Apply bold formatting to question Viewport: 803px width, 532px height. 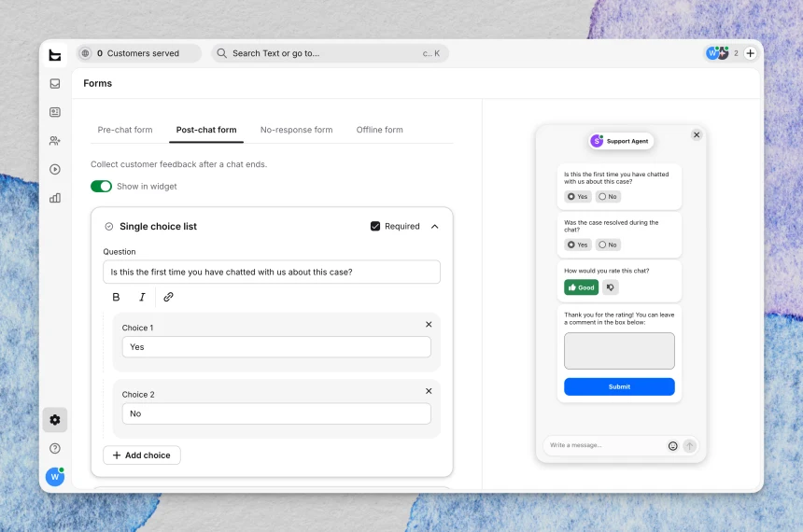pyautogui.click(x=117, y=297)
